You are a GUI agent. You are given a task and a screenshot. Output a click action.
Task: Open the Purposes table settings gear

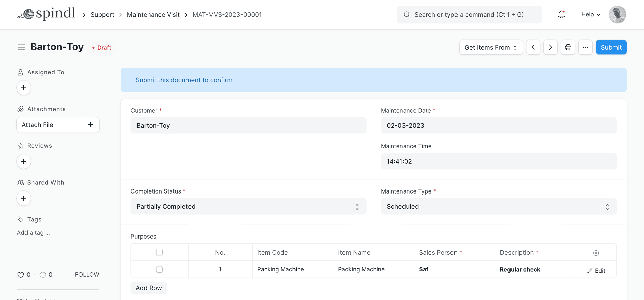point(596,253)
